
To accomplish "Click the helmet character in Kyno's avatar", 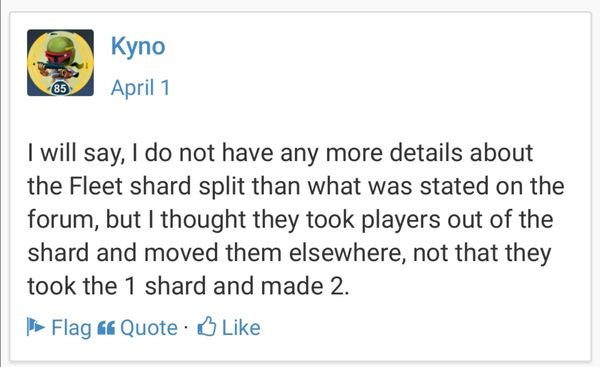I will pos(58,58).
